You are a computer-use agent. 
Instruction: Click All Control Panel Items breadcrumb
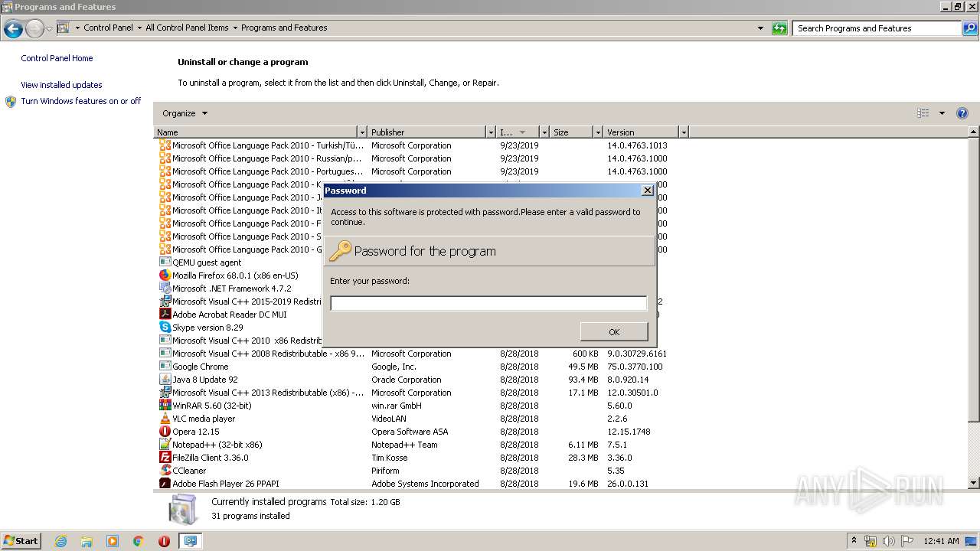point(187,28)
